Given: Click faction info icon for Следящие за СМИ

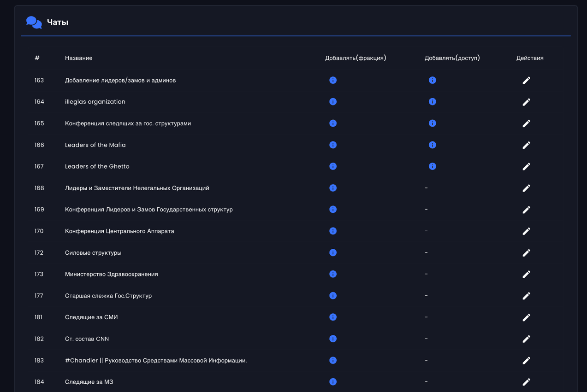Looking at the screenshot, I should (333, 317).
